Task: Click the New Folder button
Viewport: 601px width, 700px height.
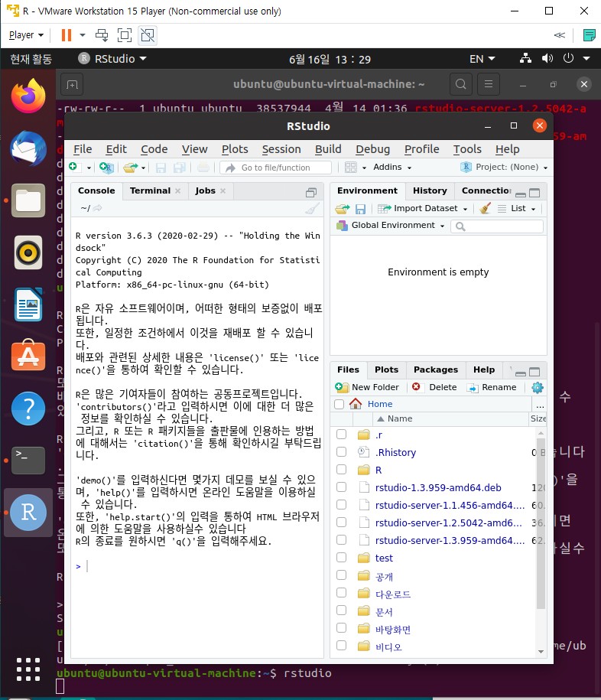Action: click(367, 388)
